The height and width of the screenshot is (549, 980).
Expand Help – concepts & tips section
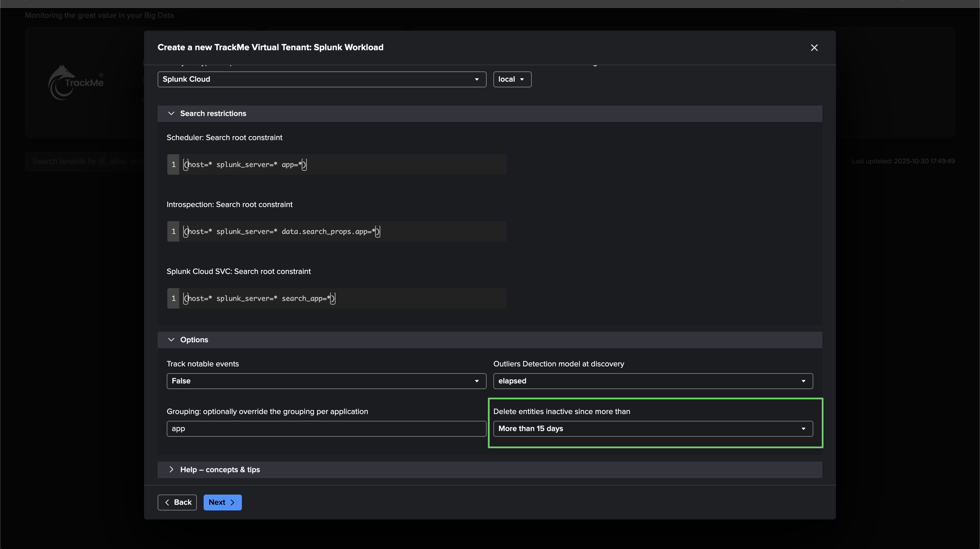coord(171,470)
